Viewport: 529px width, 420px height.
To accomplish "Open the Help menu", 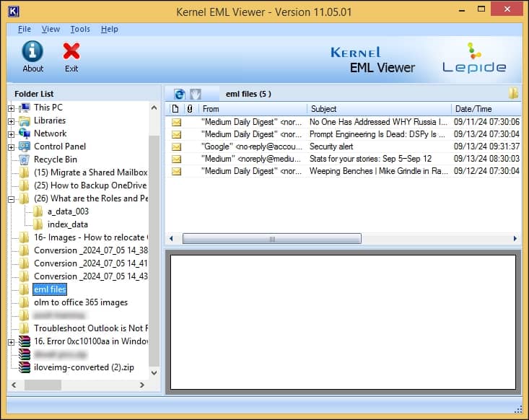I will pos(109,30).
